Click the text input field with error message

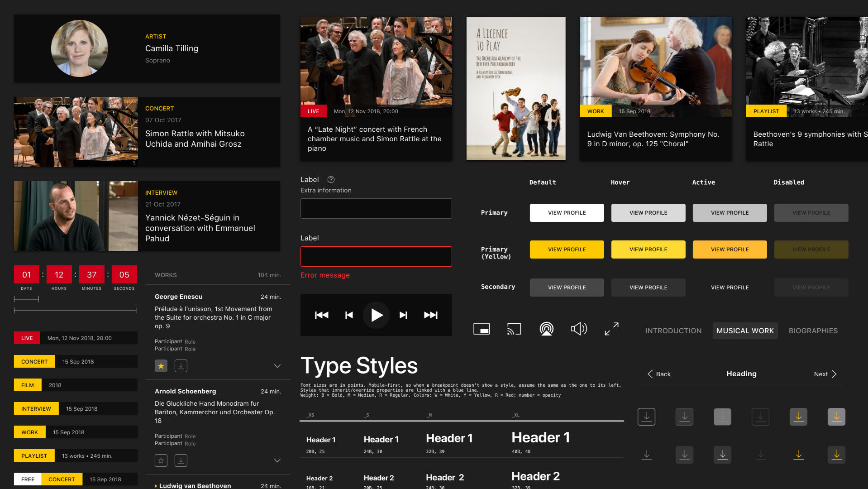376,257
